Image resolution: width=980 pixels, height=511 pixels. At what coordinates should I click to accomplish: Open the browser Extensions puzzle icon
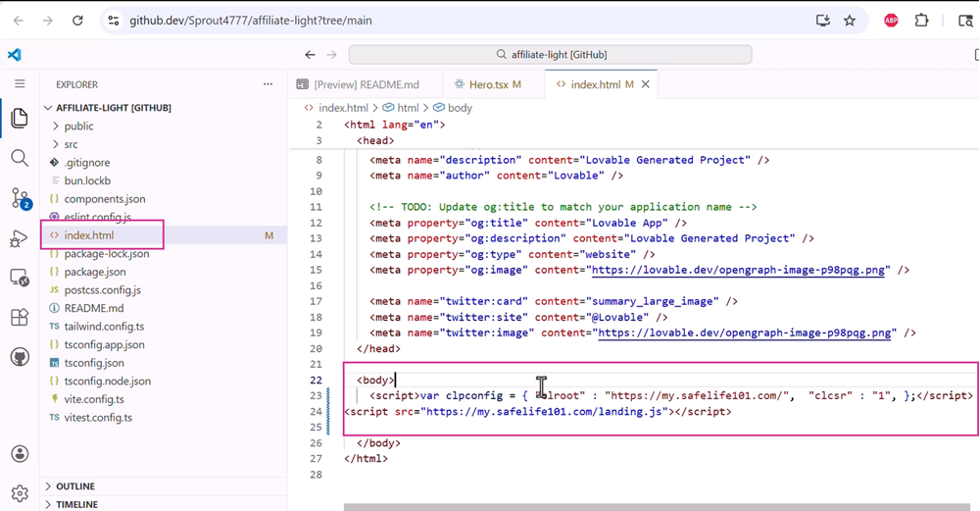[x=921, y=20]
